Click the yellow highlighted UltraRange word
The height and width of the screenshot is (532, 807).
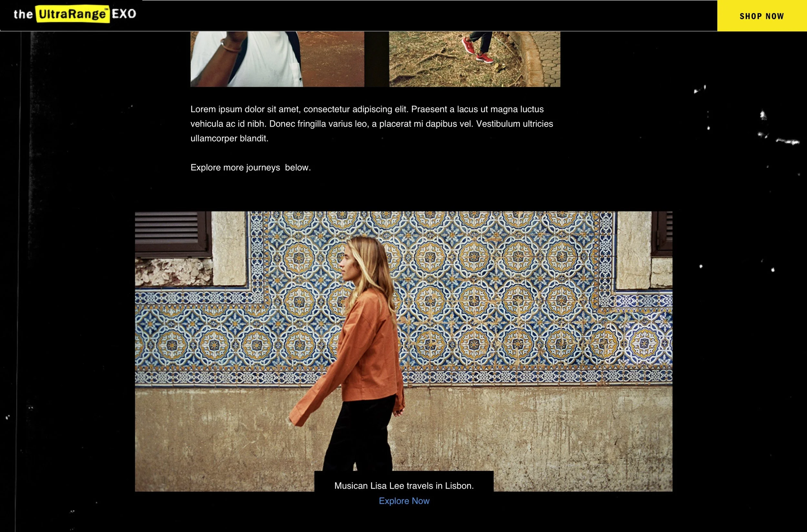point(72,14)
